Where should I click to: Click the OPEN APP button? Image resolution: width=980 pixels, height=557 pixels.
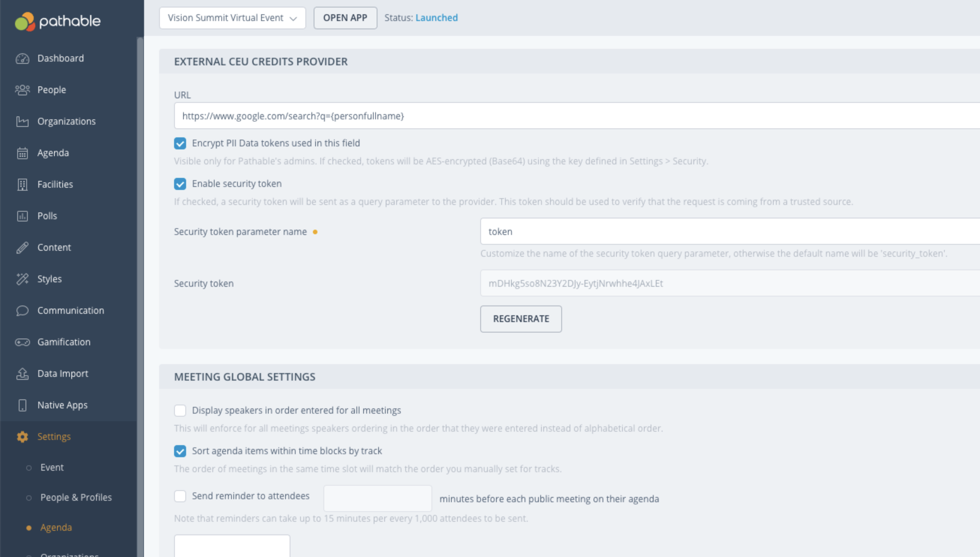[x=345, y=18]
